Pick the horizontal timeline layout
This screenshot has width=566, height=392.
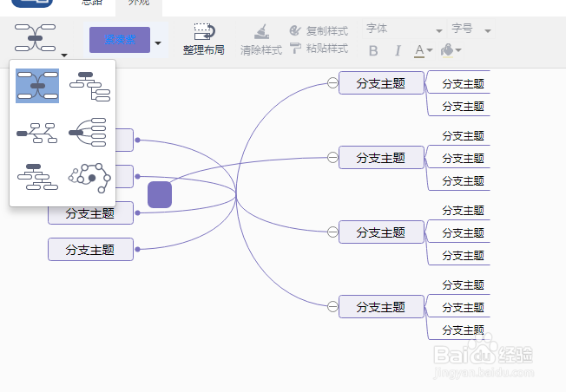37,133
